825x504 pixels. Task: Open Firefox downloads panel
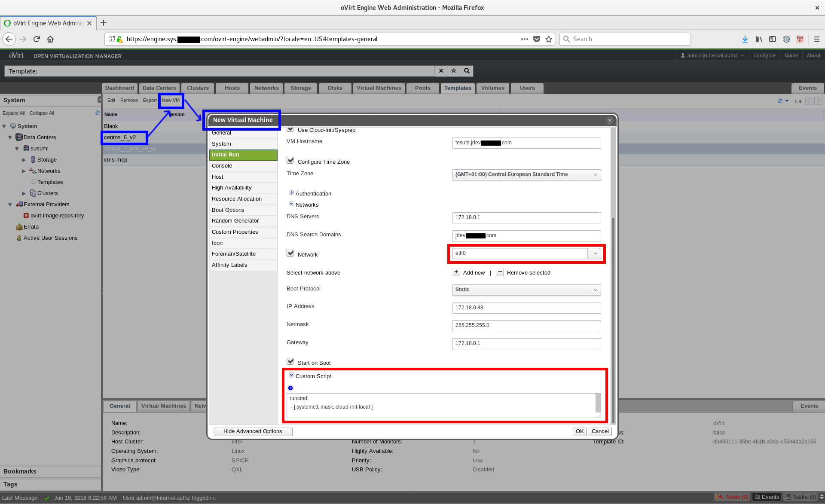744,39
